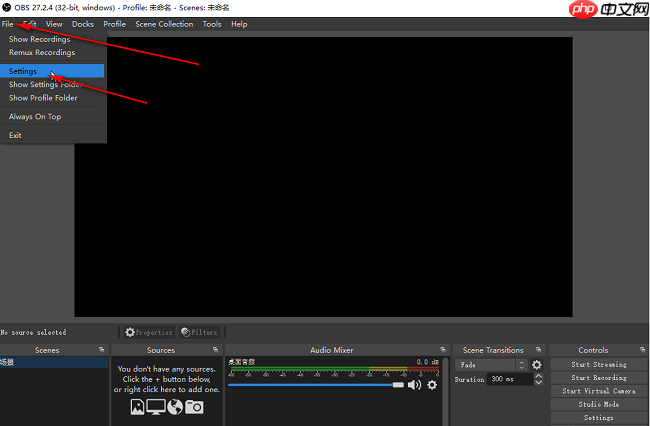Image resolution: width=650 pixels, height=426 pixels.
Task: Open the Tools menu
Action: (212, 24)
